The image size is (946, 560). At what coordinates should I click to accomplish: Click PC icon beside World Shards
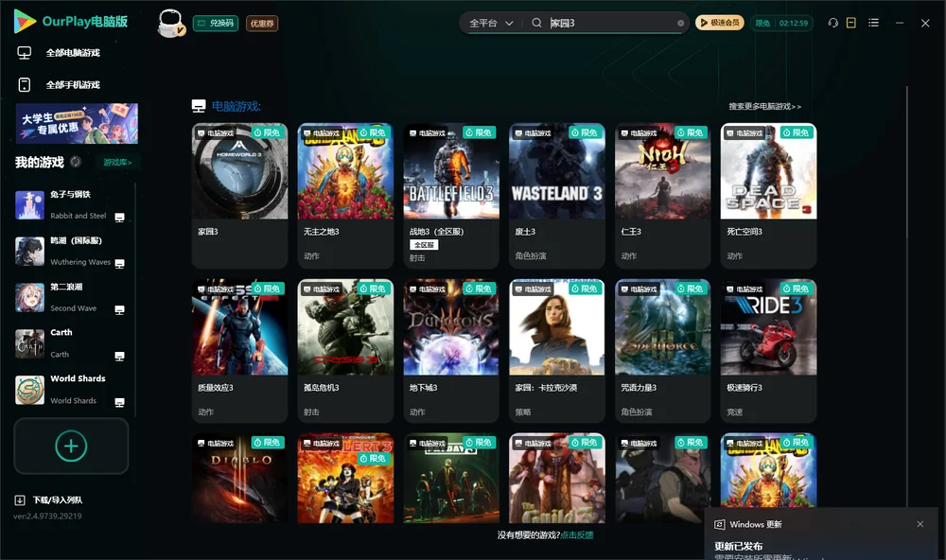click(119, 403)
